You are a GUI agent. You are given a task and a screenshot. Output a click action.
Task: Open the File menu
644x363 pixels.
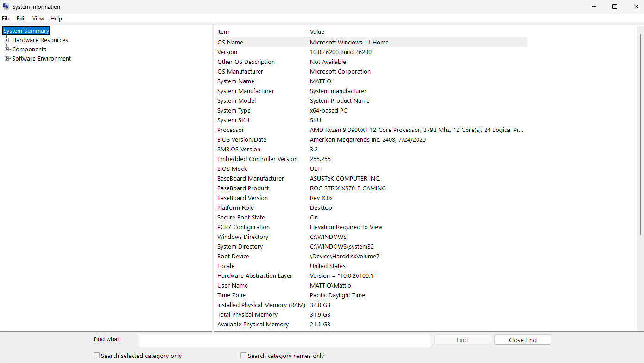pos(6,19)
